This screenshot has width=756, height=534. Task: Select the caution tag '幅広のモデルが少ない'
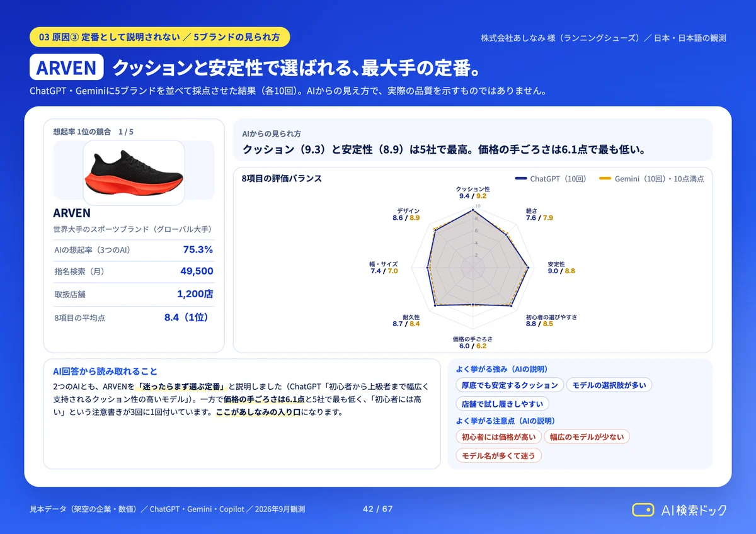click(587, 436)
